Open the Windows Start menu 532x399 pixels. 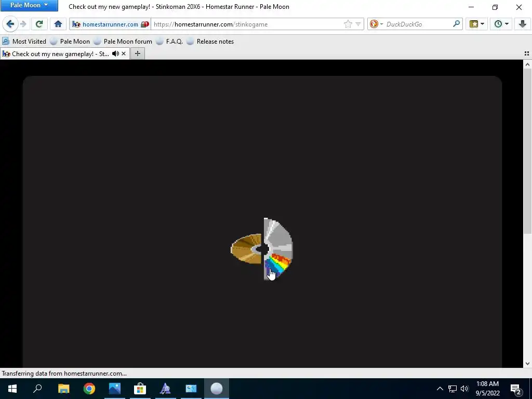(x=12, y=389)
